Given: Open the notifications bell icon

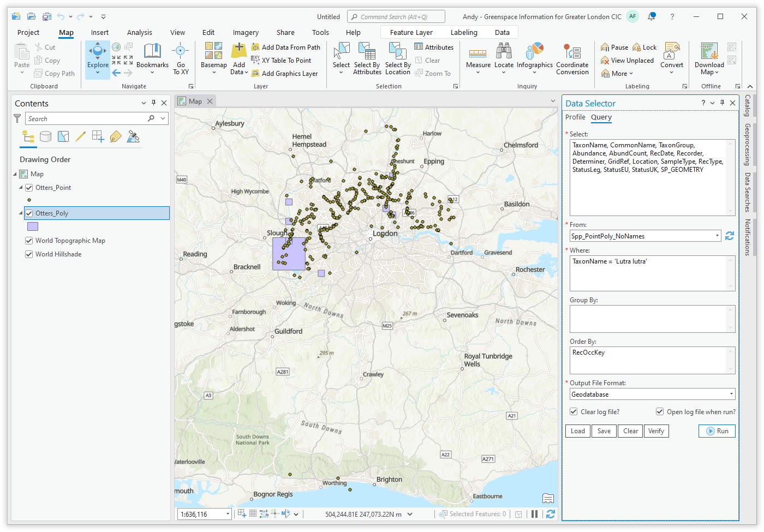Looking at the screenshot, I should 652,16.
